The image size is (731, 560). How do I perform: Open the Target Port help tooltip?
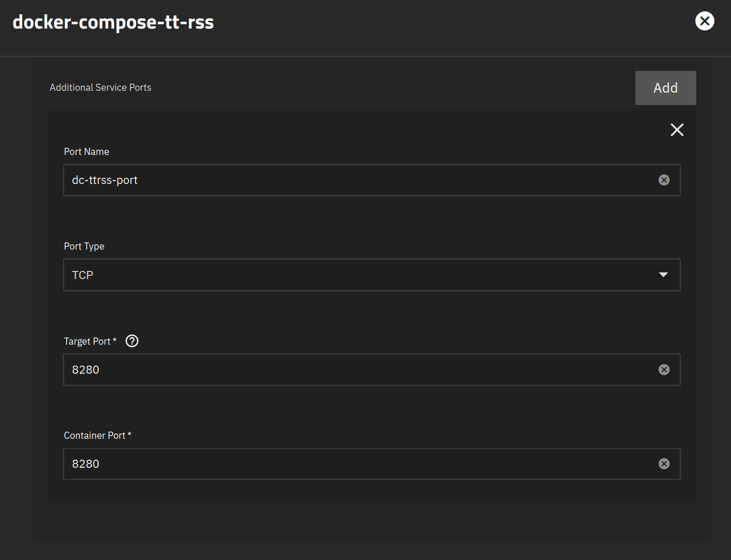click(132, 341)
